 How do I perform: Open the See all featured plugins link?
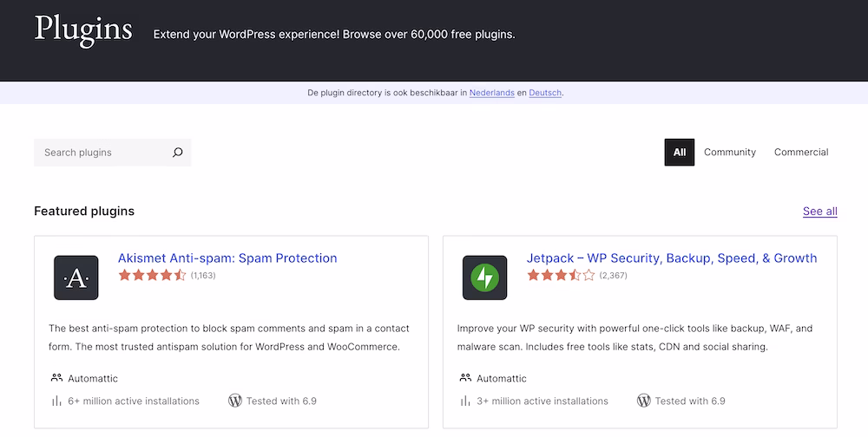(820, 212)
